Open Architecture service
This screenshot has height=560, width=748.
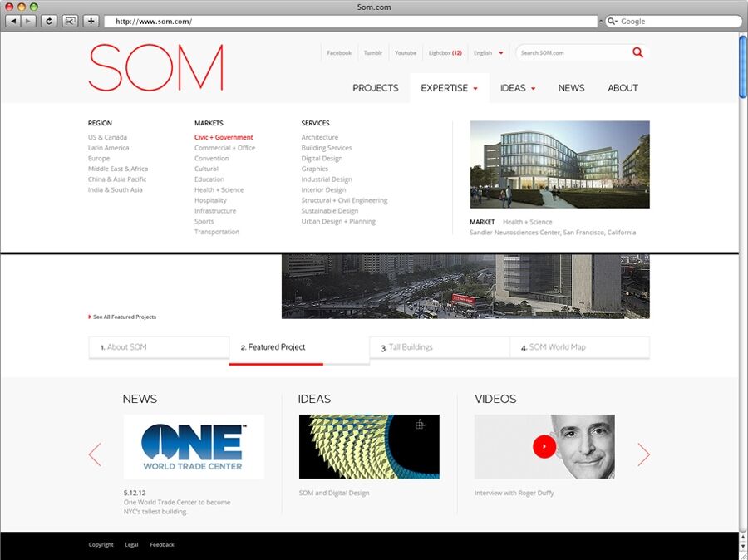[x=320, y=137]
